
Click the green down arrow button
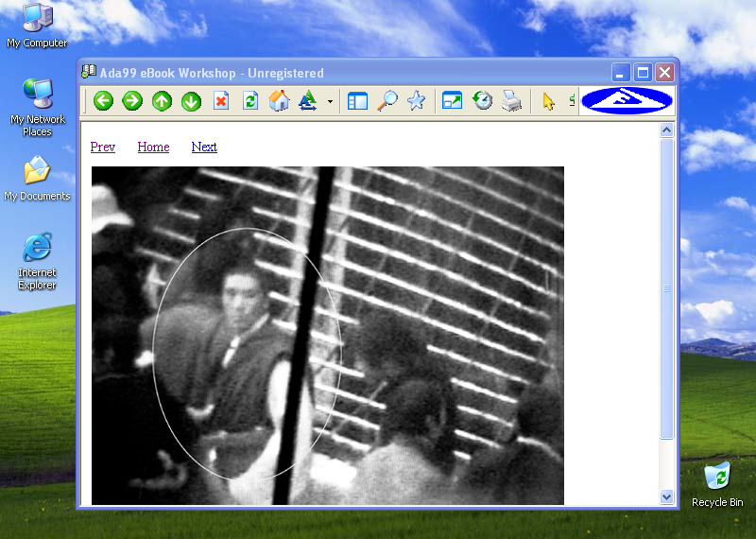coord(192,101)
